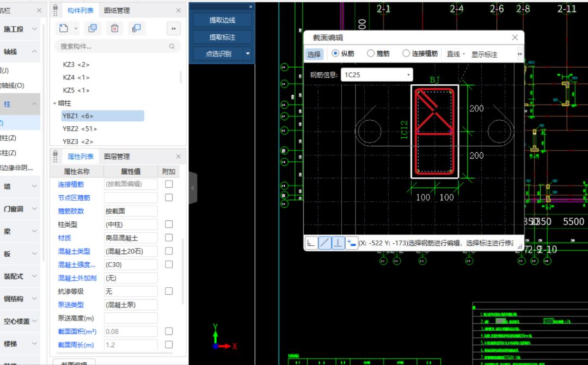Click the 材质 value 商品混凝土

(131, 238)
